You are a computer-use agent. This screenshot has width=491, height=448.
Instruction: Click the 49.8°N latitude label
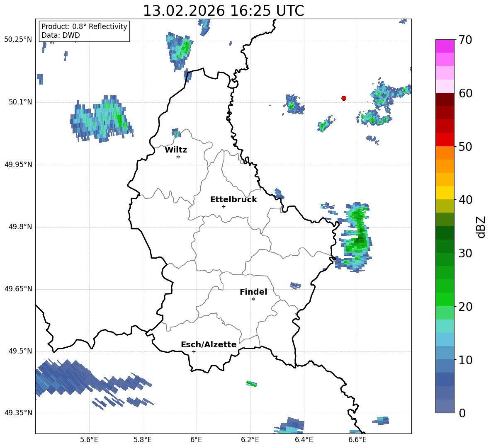pos(20,227)
